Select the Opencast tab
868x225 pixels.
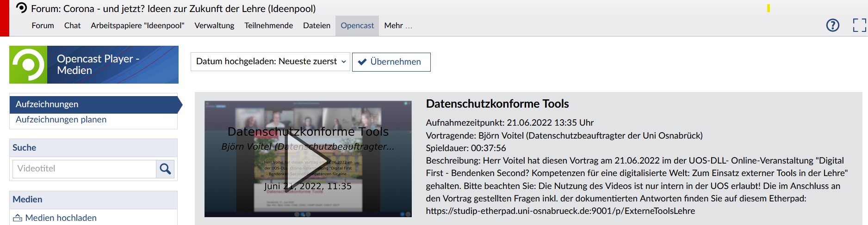[x=357, y=26]
